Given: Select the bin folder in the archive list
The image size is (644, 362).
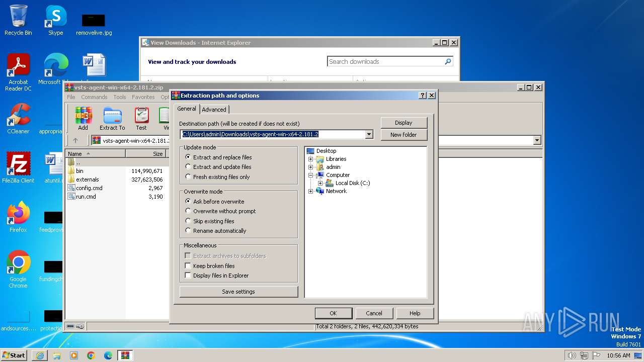Looking at the screenshot, I should tap(79, 171).
